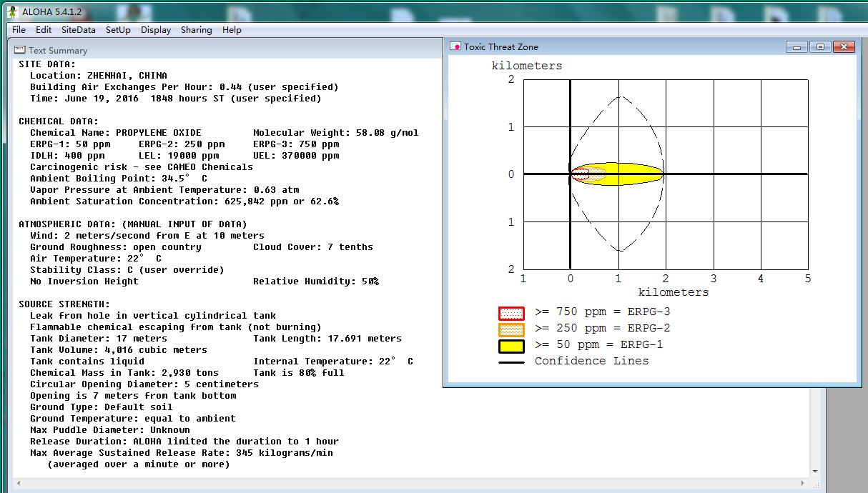Click the red ERPG-3 legend swatch

click(511, 314)
